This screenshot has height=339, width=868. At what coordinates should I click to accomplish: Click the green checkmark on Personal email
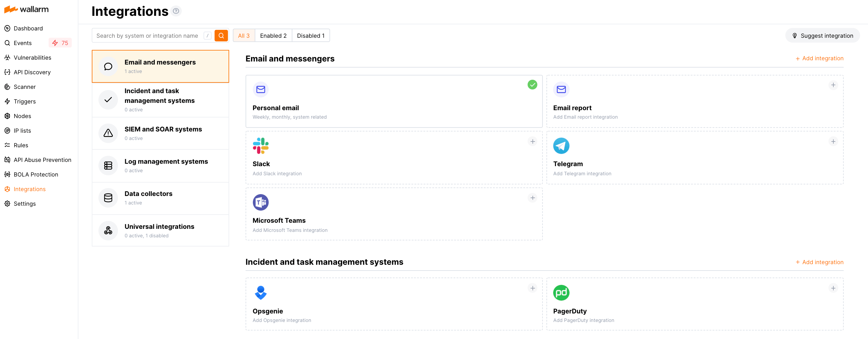pos(532,85)
